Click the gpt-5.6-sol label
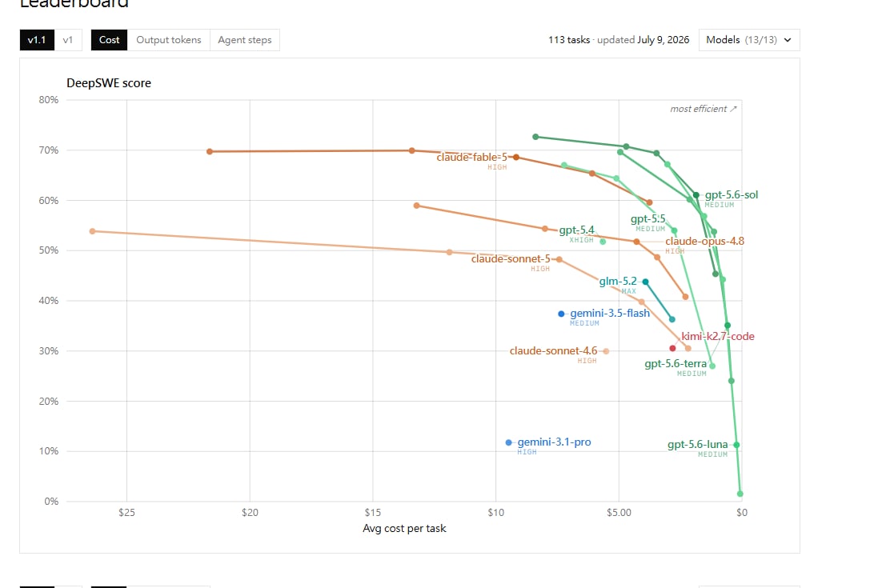This screenshot has width=874, height=588. click(x=732, y=194)
